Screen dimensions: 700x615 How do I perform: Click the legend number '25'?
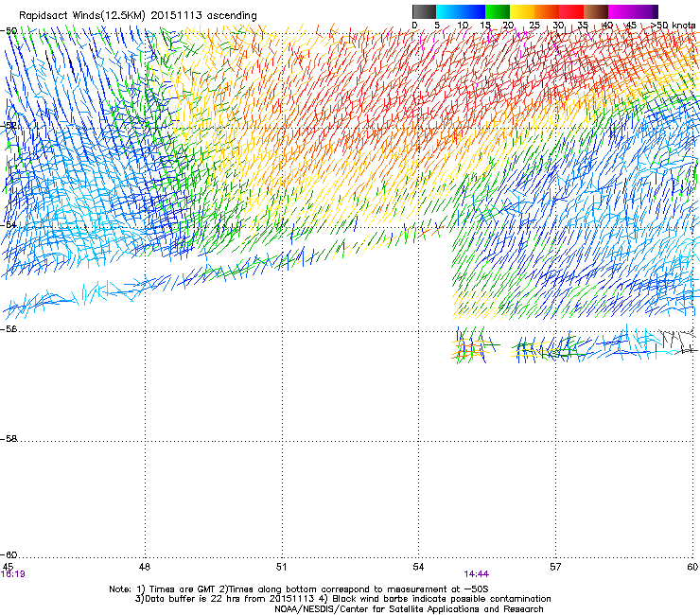click(534, 26)
